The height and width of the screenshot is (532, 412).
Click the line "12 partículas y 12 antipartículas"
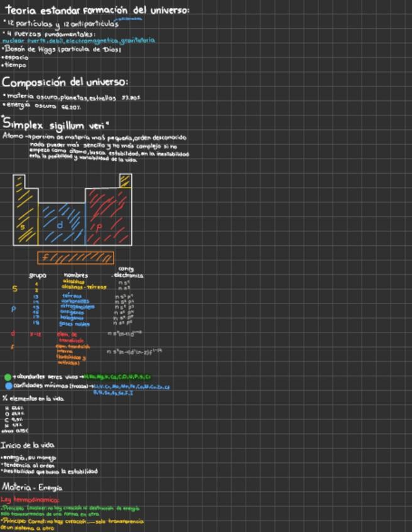tap(61, 24)
